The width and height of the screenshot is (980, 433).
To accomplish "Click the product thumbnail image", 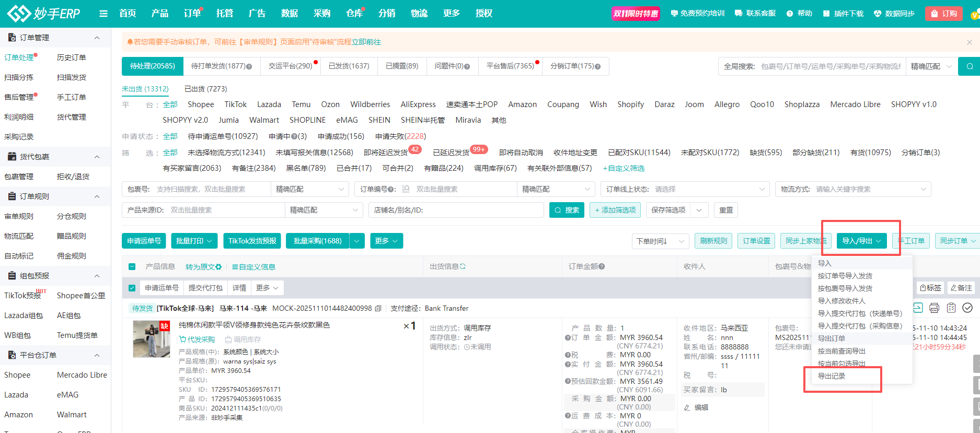I will pyautogui.click(x=152, y=339).
